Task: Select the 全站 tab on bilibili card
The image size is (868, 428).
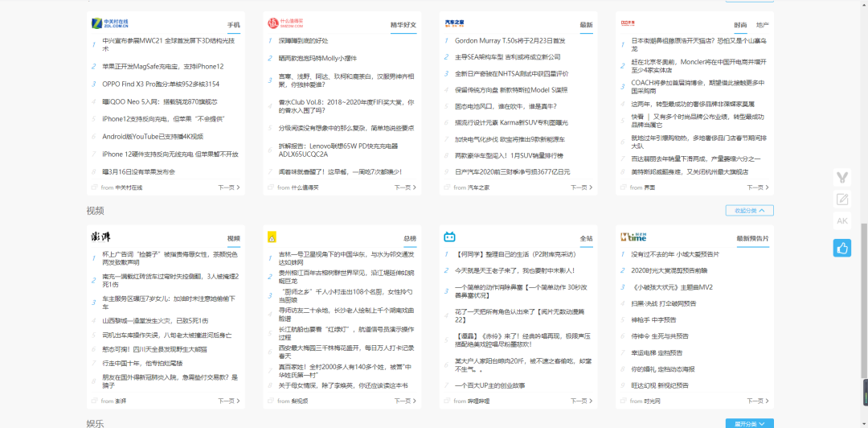Action: (x=586, y=239)
